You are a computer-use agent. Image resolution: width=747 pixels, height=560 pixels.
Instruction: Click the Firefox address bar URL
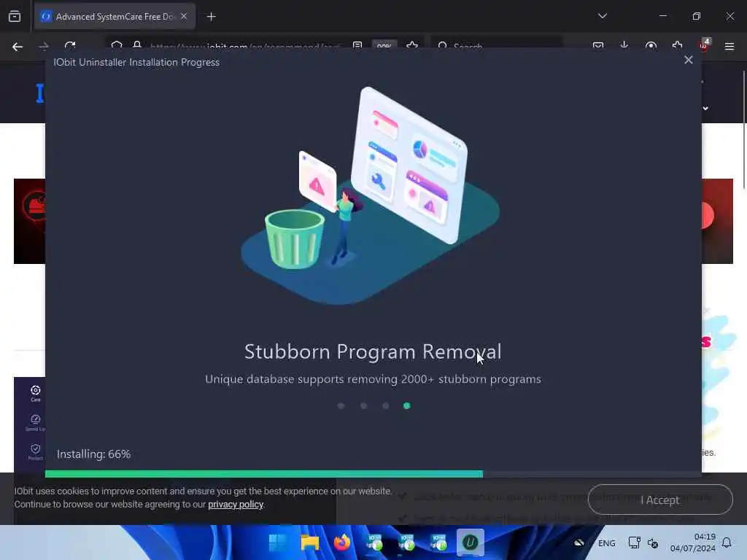pos(245,47)
